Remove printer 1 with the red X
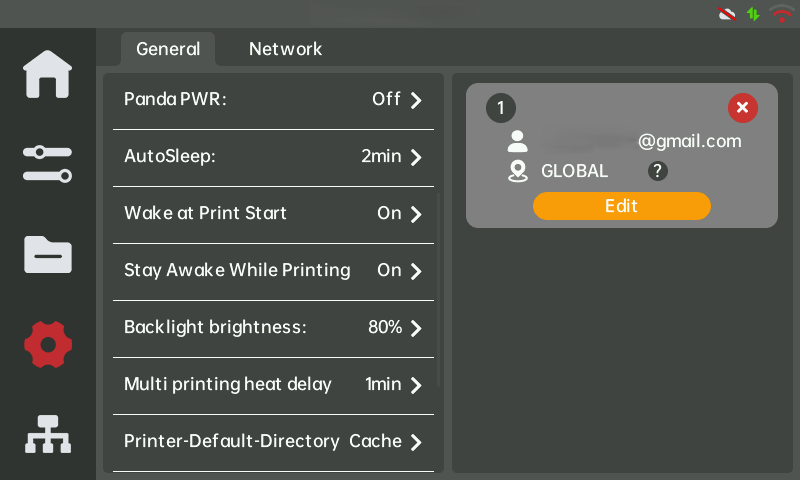The width and height of the screenshot is (800, 480). pyautogui.click(x=742, y=108)
